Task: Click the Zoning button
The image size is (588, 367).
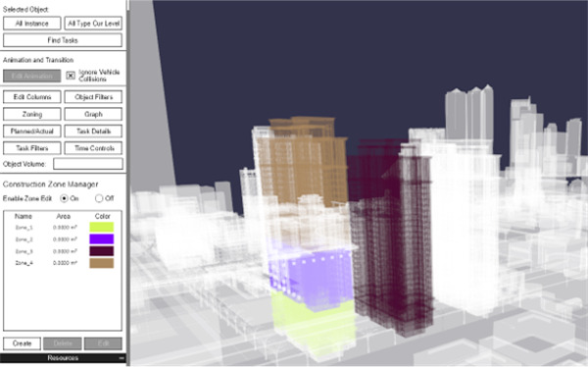Action: coord(32,114)
